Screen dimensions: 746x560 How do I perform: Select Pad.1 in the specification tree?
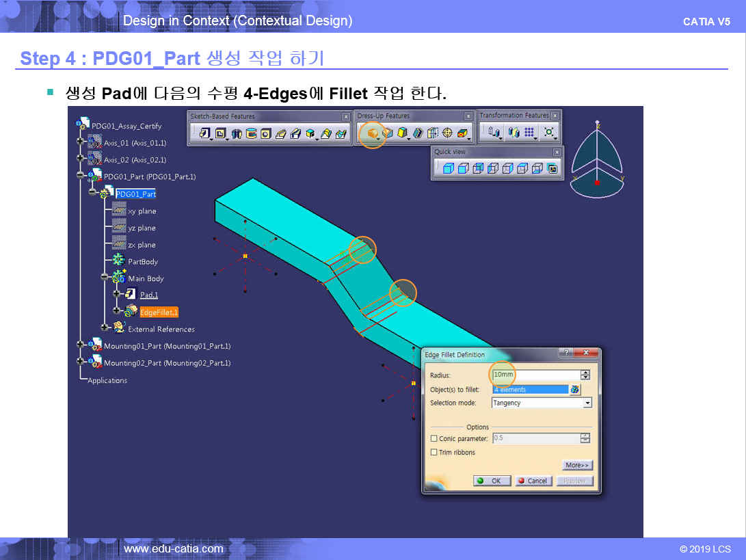(149, 295)
